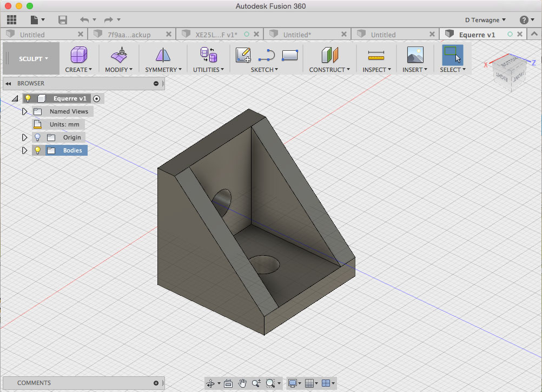Select the Pan hand tool
This screenshot has height=392, width=542.
click(x=242, y=383)
